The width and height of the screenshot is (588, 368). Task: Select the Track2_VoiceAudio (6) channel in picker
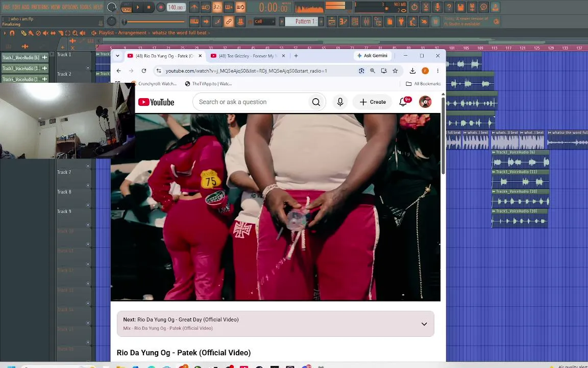pos(24,57)
